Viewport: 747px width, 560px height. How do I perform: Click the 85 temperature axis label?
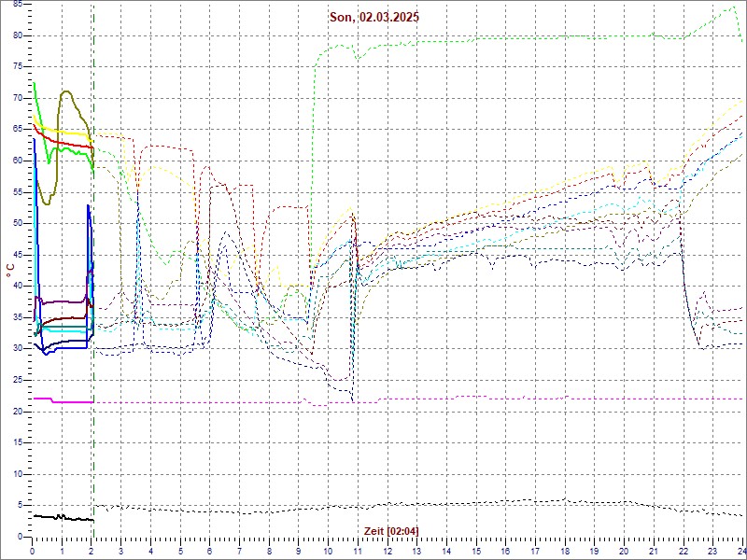(x=18, y=5)
